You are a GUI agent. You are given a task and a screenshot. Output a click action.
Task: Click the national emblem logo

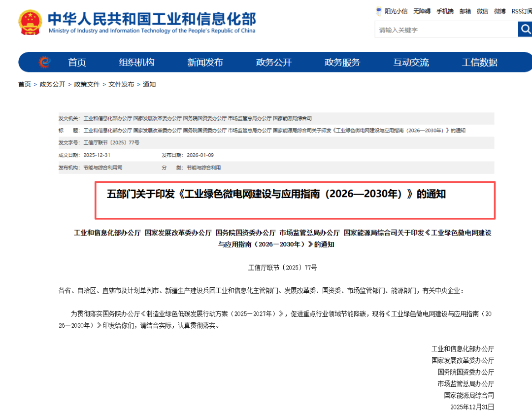tap(31, 22)
